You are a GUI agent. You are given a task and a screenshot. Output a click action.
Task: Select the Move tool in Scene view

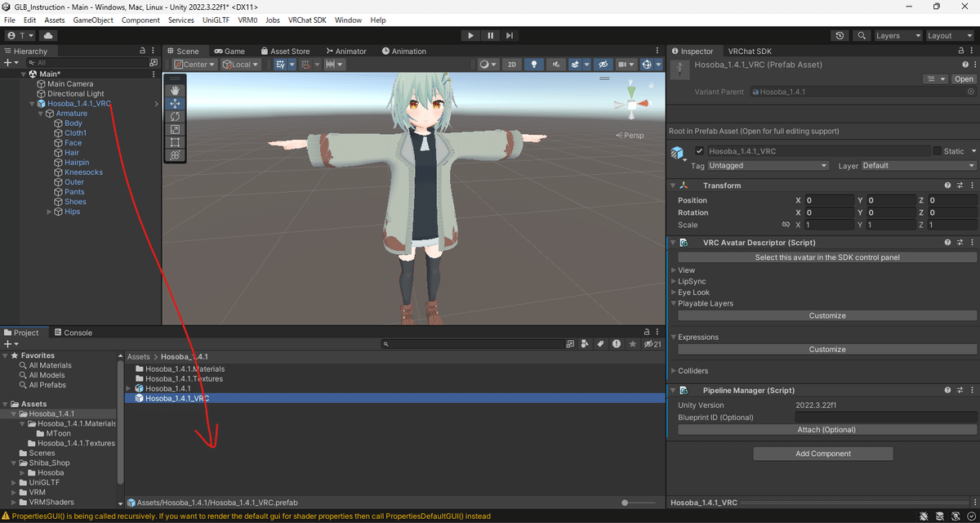(176, 104)
